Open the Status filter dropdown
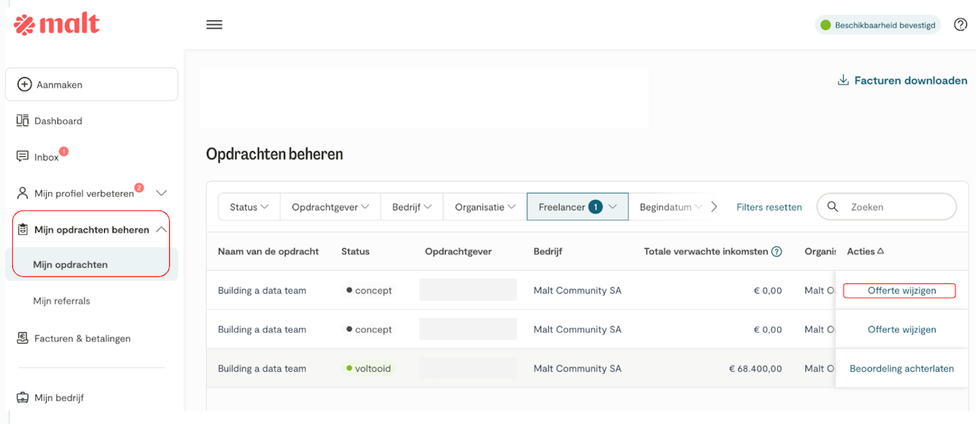980x424 pixels. coord(249,207)
